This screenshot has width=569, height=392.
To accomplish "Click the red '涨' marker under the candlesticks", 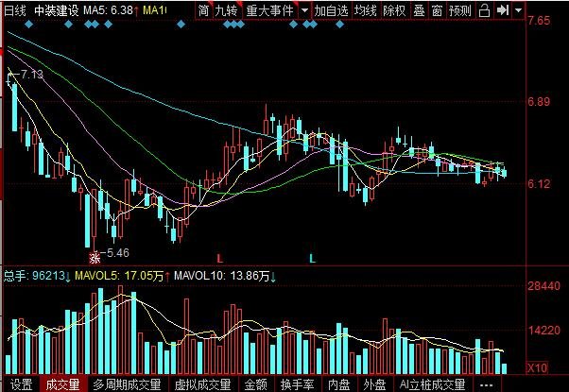I will [x=94, y=256].
